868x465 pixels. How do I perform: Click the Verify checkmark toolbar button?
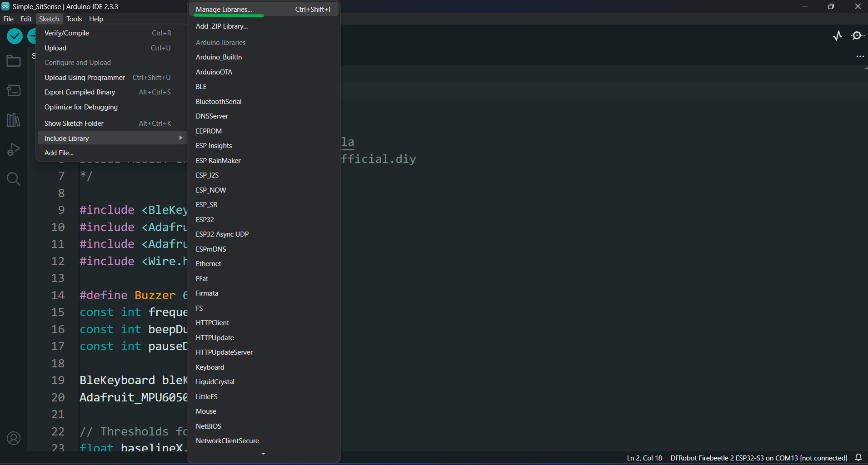coord(15,36)
